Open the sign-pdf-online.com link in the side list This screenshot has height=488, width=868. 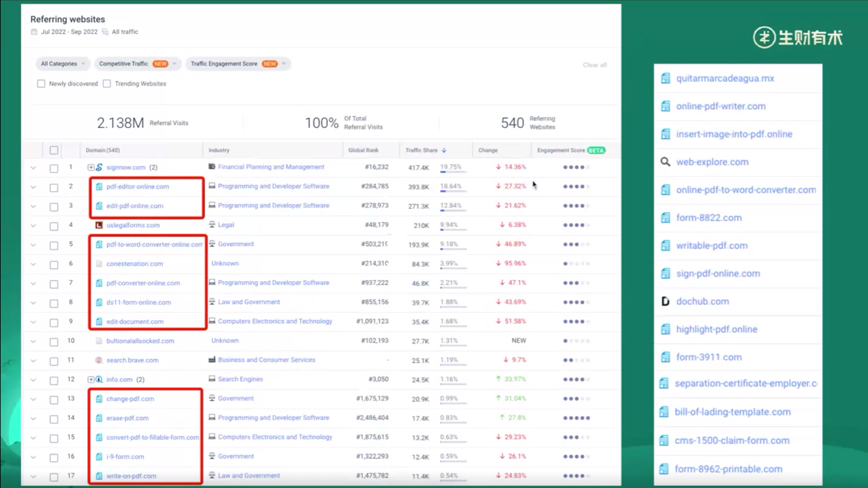click(x=718, y=273)
